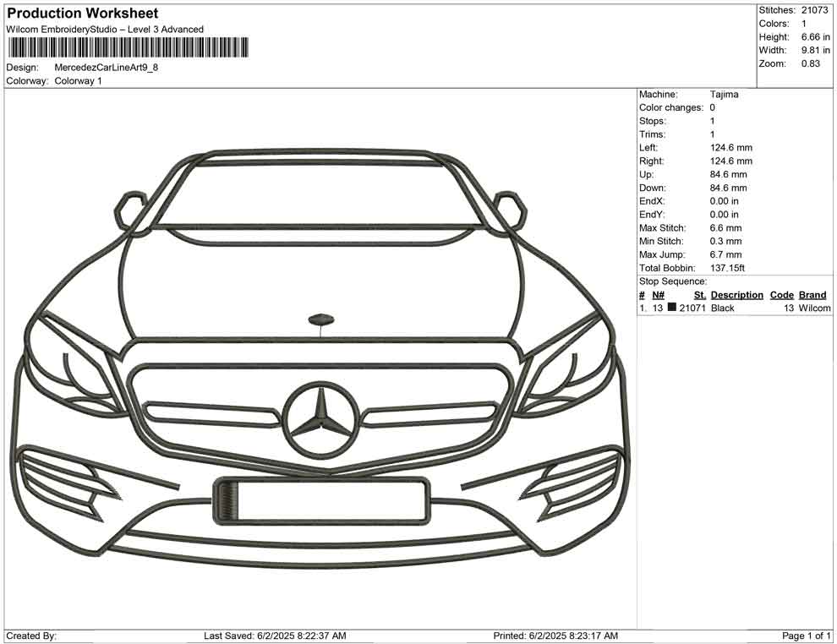Image resolution: width=837 pixels, height=644 pixels.
Task: Click the Page 1 of 1 indicator
Action: tap(806, 636)
